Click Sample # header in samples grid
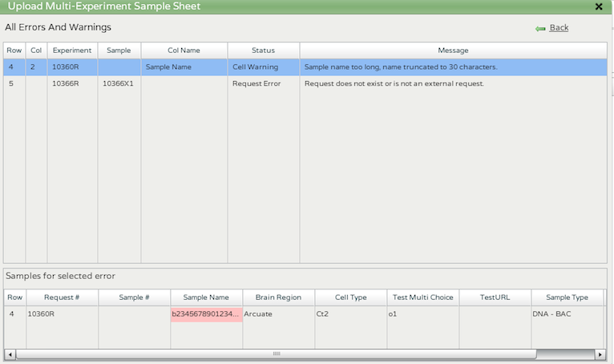Screen dimensions: 614x364 (135, 297)
